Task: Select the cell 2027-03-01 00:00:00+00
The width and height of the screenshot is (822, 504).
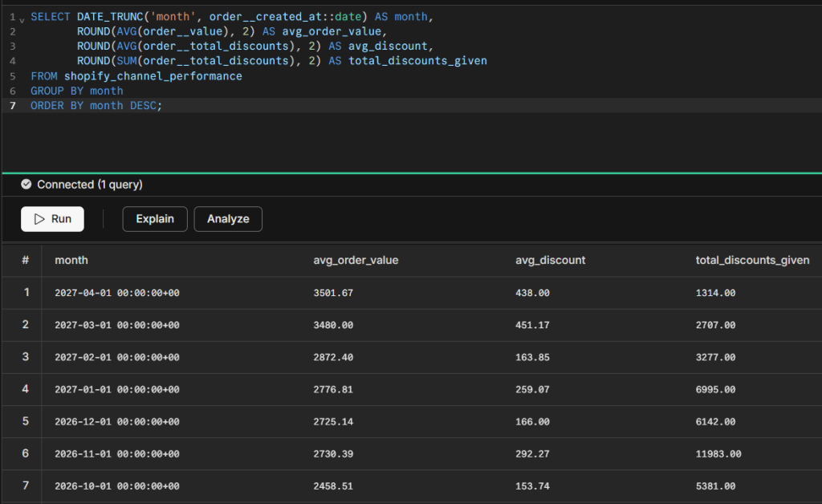Action: pos(117,325)
